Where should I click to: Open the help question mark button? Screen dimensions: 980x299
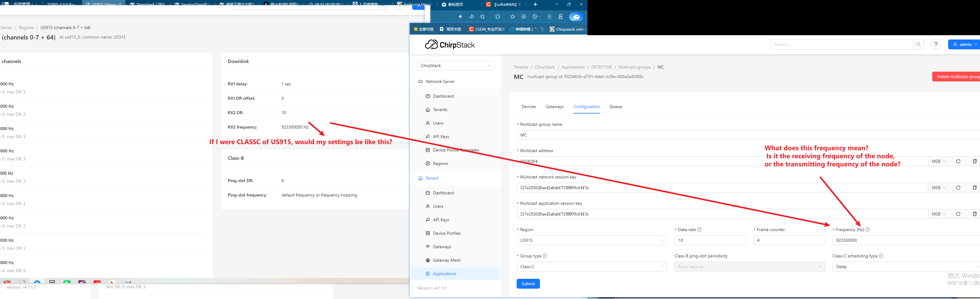pos(936,44)
